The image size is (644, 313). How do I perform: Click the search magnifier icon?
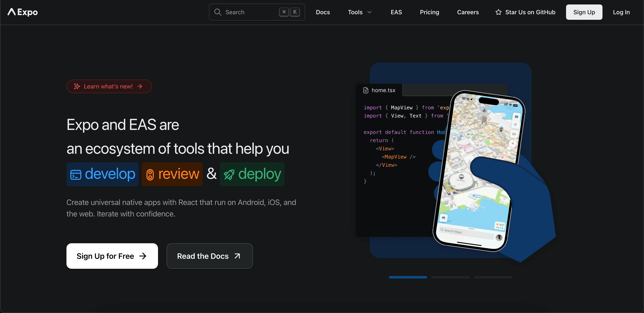[217, 12]
